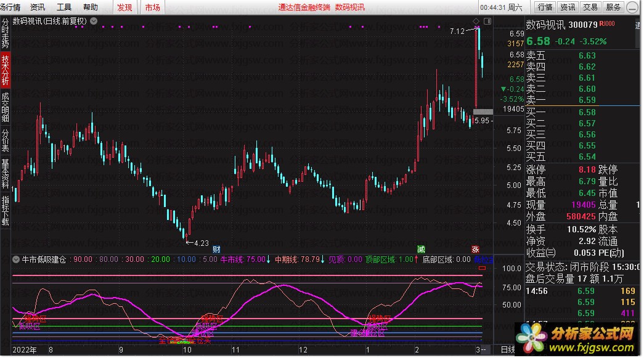Switch to the 发现 tab
Image resolution: width=644 pixels, height=358 pixels.
[x=124, y=7]
